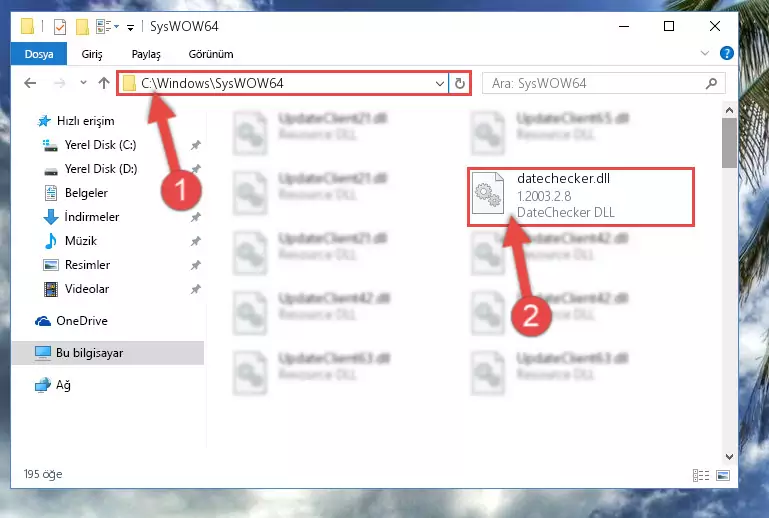Screen dimensions: 769x518
Task: Switch to large thumbnails view icon
Action: click(722, 475)
